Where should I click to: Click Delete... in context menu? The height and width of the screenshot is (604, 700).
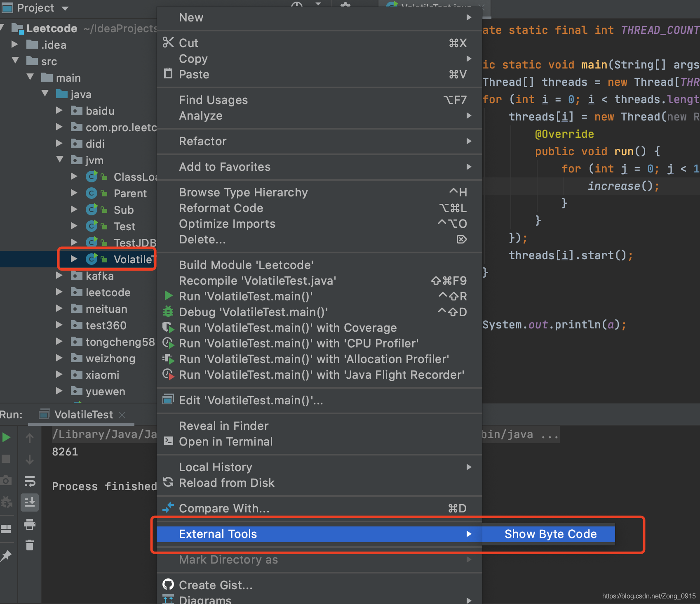click(x=319, y=239)
